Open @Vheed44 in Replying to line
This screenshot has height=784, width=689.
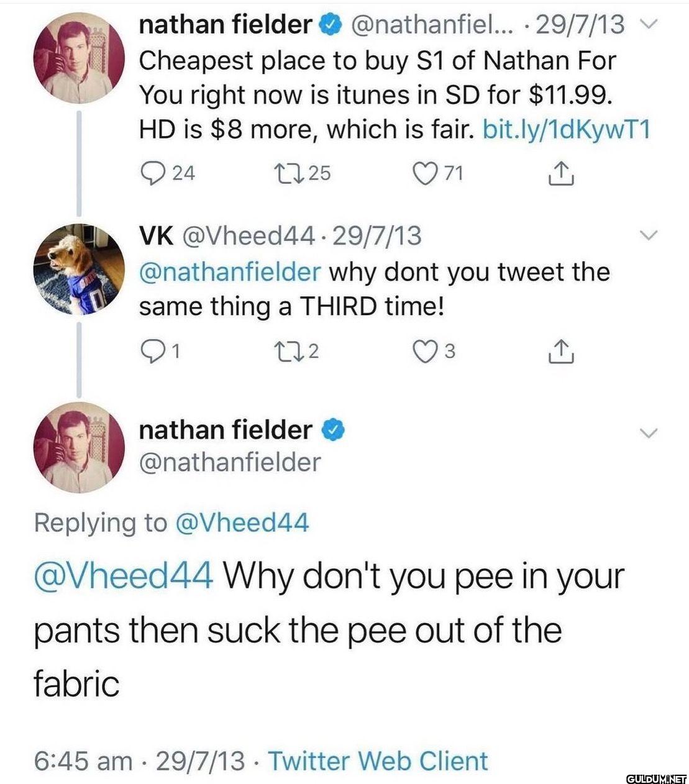click(242, 522)
